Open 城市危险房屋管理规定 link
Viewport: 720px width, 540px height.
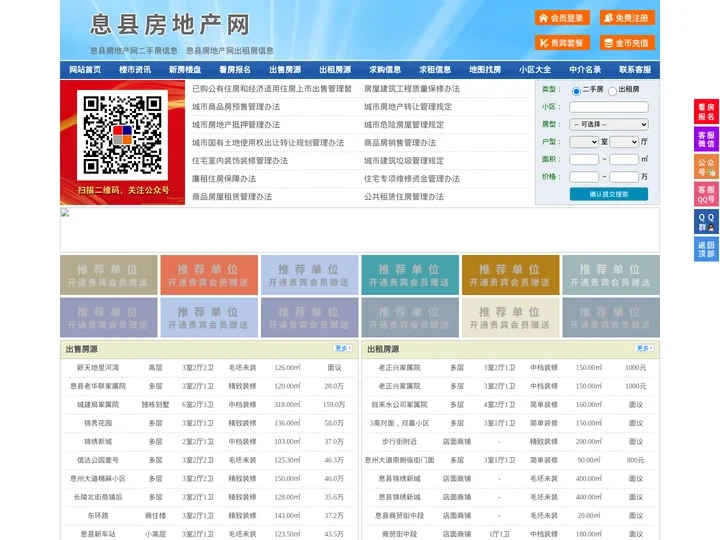(404, 124)
